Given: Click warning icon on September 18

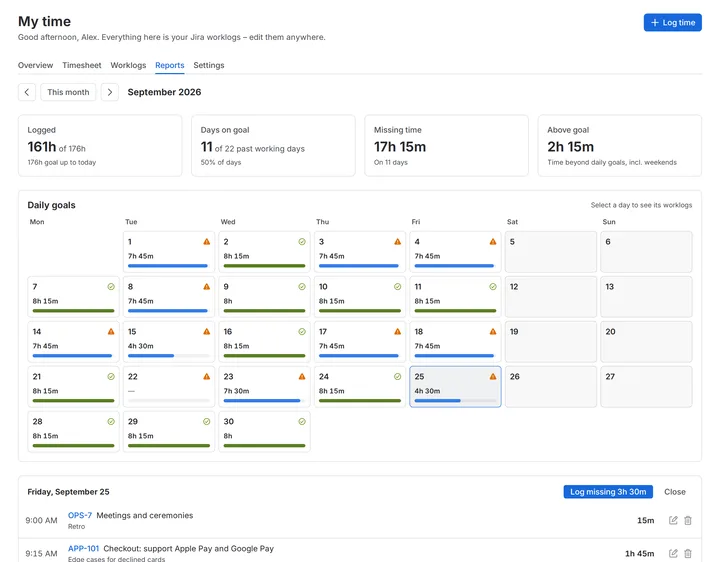Looking at the screenshot, I should pos(493,332).
